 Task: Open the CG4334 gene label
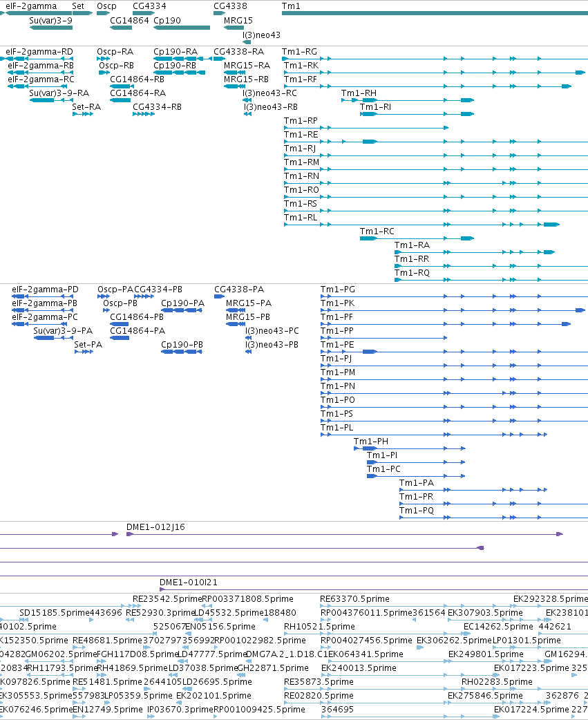point(149,6)
